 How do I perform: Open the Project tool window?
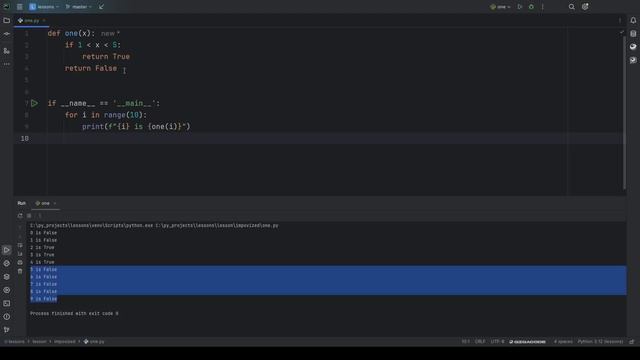7,20
